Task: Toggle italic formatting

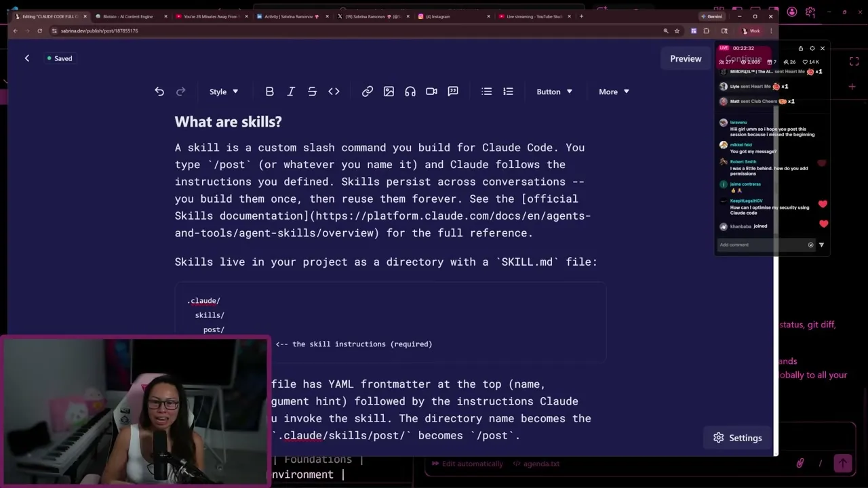Action: (291, 91)
